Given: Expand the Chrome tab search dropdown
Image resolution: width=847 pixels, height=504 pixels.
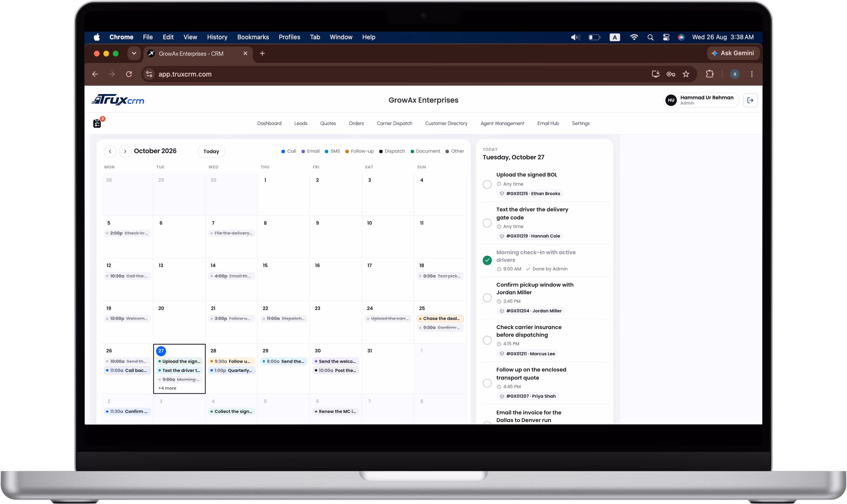Looking at the screenshot, I should 134,53.
